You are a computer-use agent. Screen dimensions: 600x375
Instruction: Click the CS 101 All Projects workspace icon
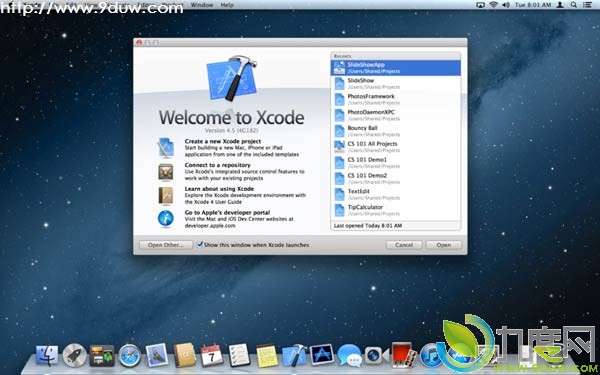(339, 147)
